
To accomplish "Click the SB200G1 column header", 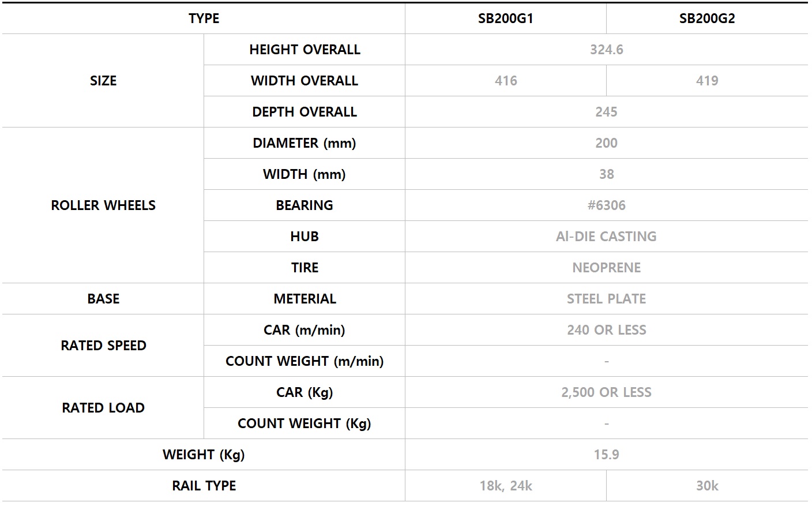I will click(x=506, y=18).
